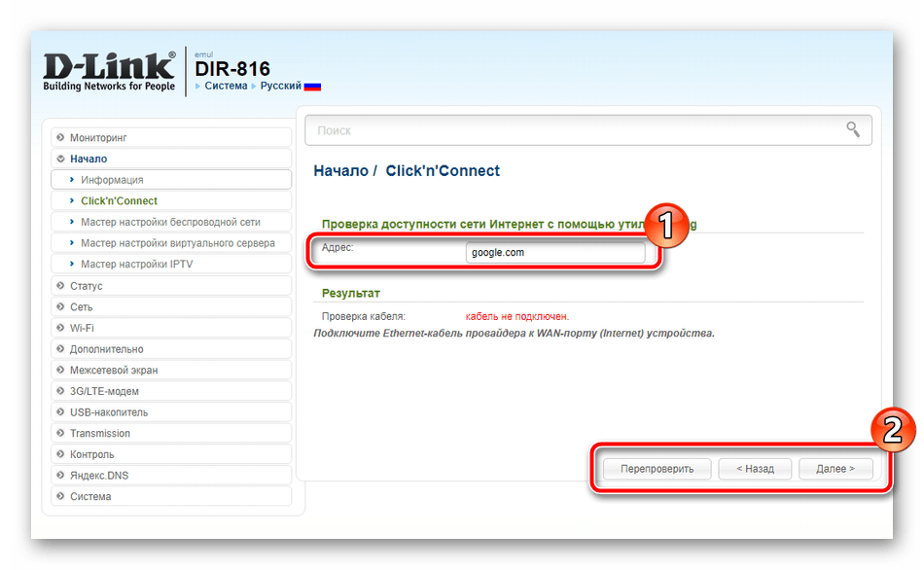Click the Click'n'Connect breadcrumb heading
The width and height of the screenshot is (924, 570).
443,171
